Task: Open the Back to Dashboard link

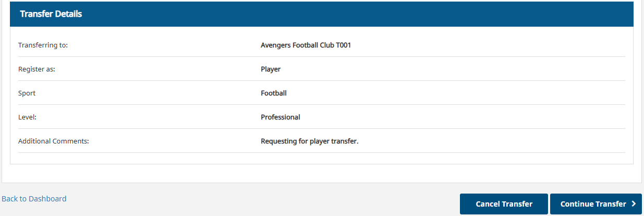Action: click(34, 199)
